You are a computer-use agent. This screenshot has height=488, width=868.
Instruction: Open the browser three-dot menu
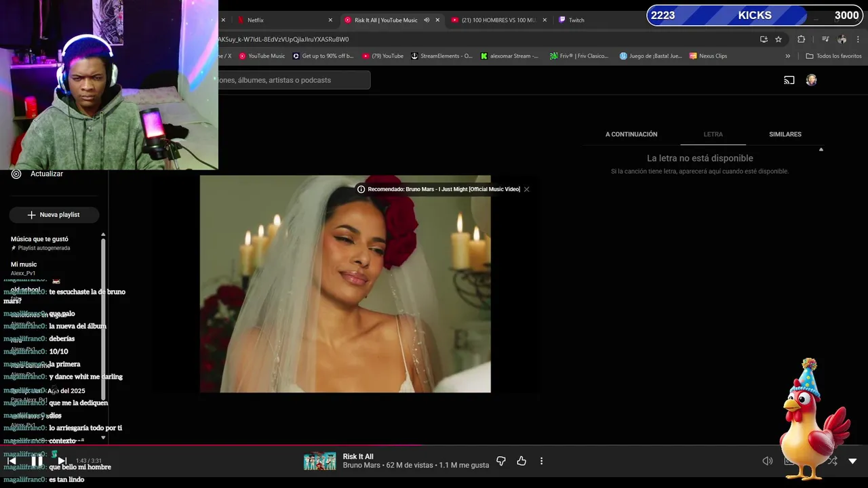[x=859, y=39]
